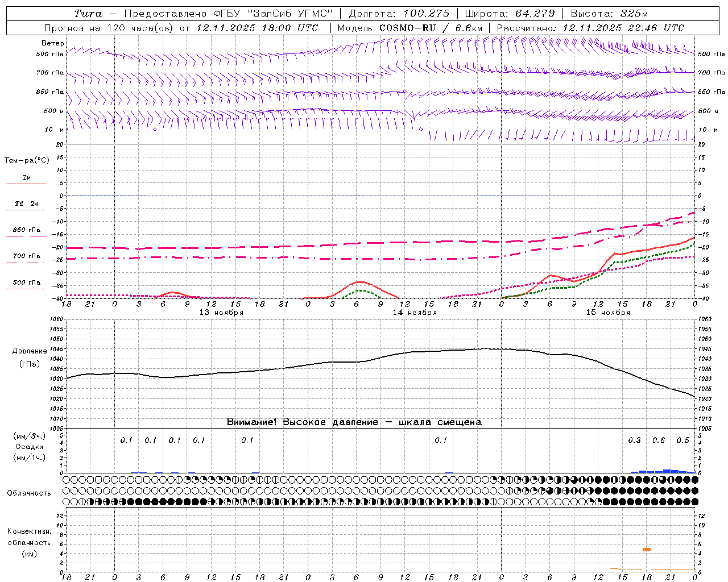Click the elevation value 325м
The image size is (728, 582).
click(x=634, y=14)
